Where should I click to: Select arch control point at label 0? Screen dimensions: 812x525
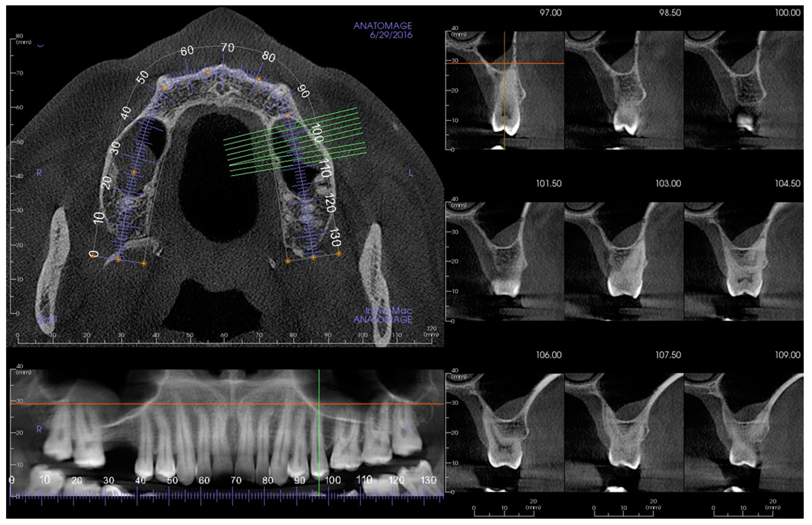click(93, 256)
